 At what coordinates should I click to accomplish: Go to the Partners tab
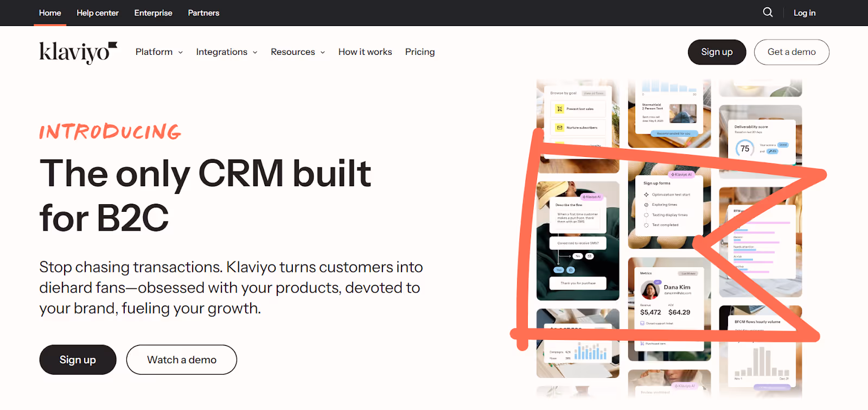[203, 12]
